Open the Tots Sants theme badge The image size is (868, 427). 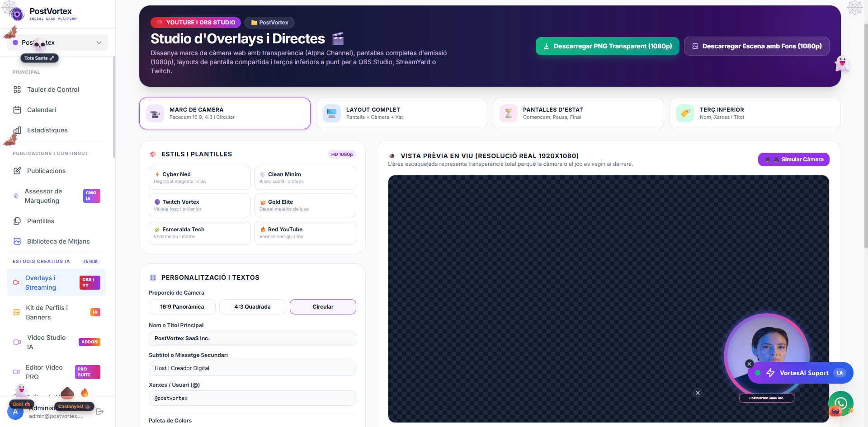[39, 58]
